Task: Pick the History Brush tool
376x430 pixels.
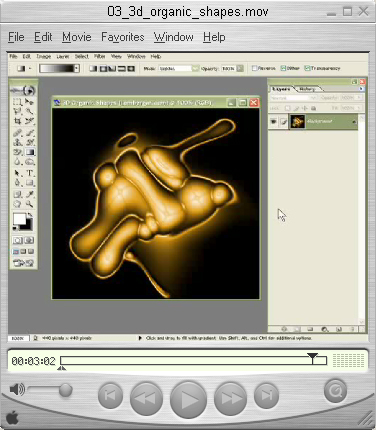Action: (x=30, y=143)
